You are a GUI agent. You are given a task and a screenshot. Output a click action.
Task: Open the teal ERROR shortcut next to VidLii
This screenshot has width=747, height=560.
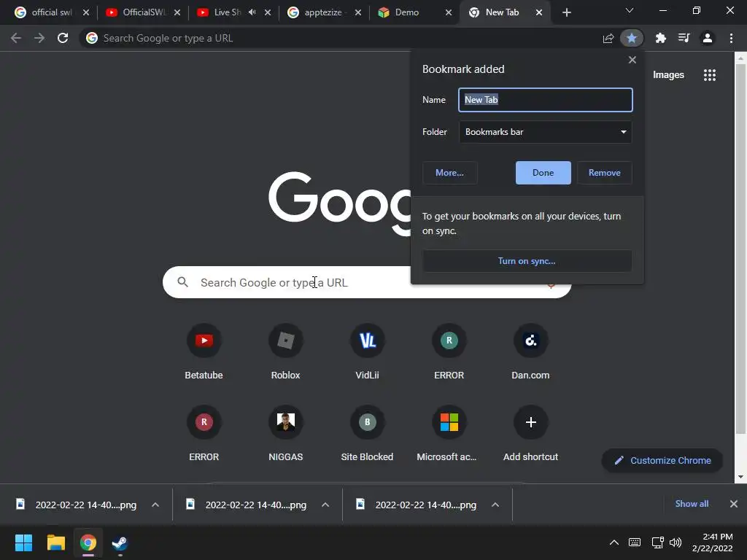click(x=449, y=351)
